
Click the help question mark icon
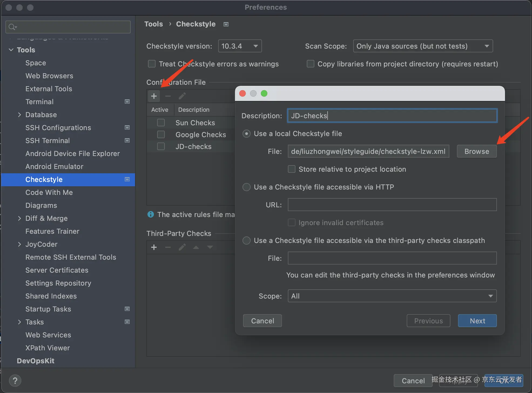click(x=15, y=381)
